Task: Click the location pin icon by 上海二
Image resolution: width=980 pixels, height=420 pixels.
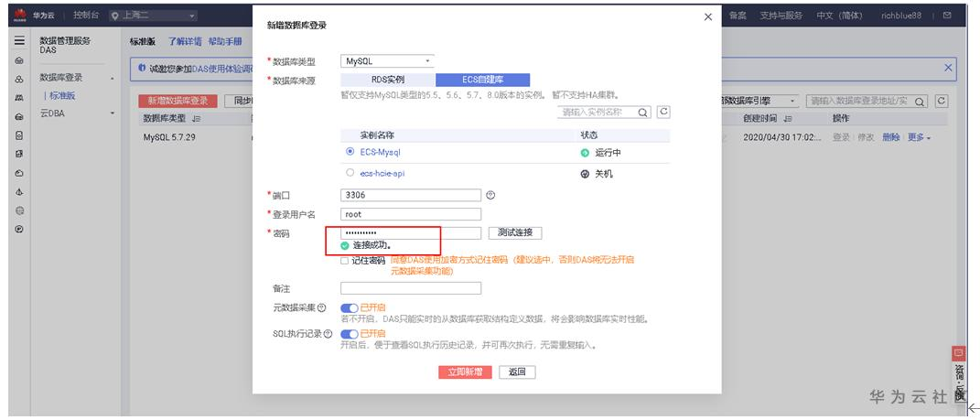Action: tap(114, 16)
